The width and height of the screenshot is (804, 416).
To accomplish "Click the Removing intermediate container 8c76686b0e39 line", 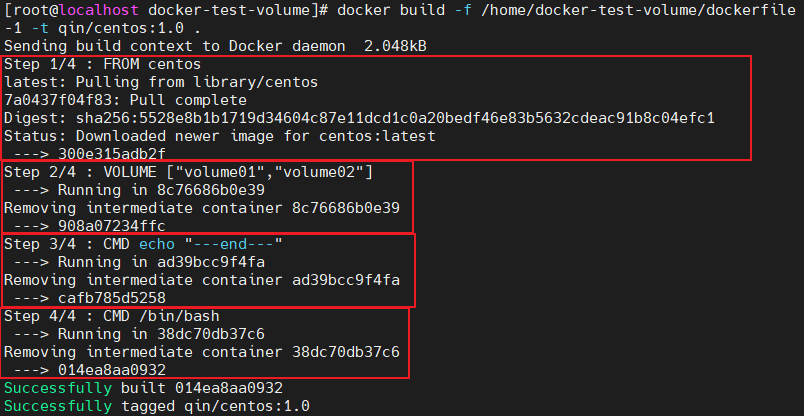I will pos(202,208).
